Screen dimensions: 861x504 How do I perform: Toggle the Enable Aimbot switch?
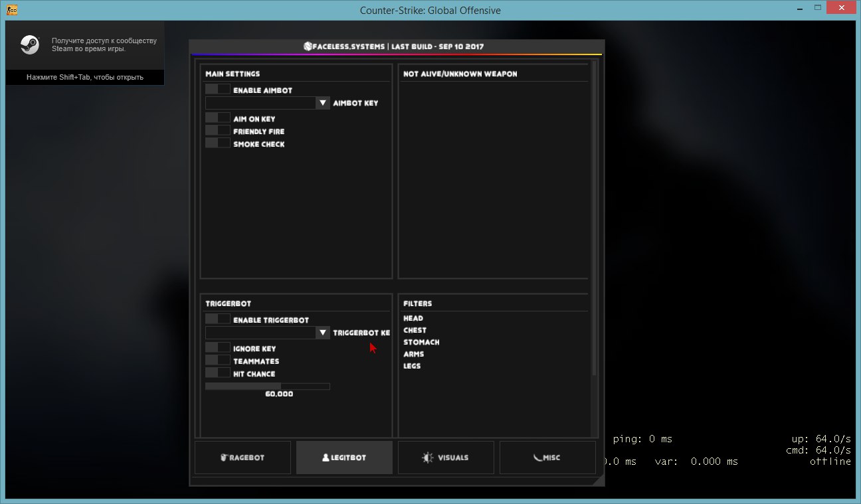pyautogui.click(x=217, y=90)
